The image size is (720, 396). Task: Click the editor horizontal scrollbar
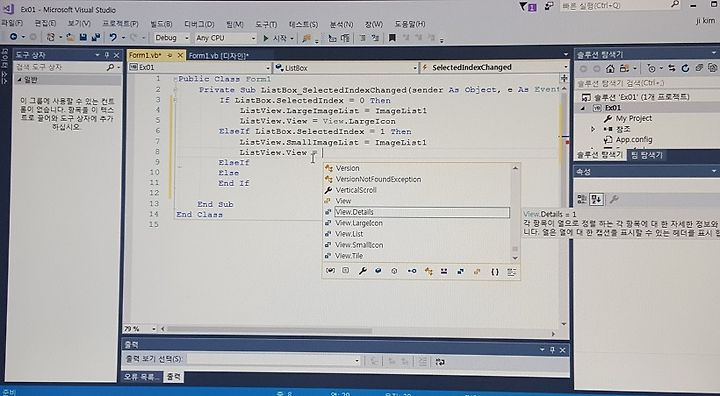click(269, 330)
